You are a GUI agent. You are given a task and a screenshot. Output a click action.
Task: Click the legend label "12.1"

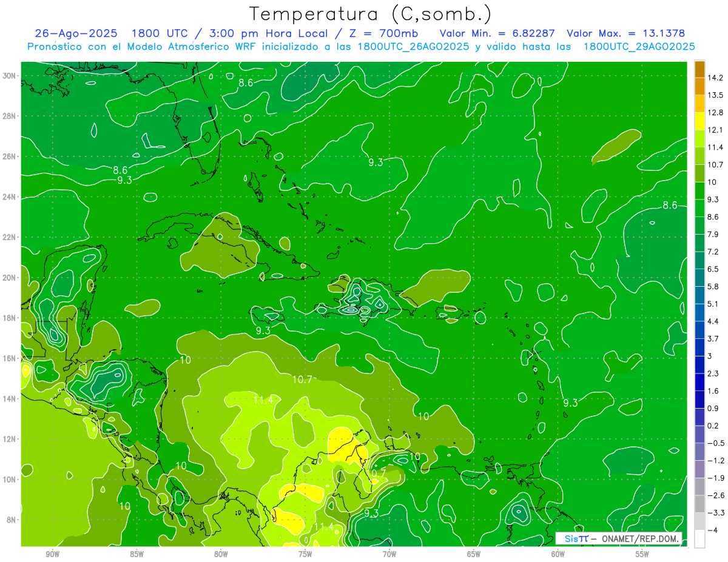[716, 130]
